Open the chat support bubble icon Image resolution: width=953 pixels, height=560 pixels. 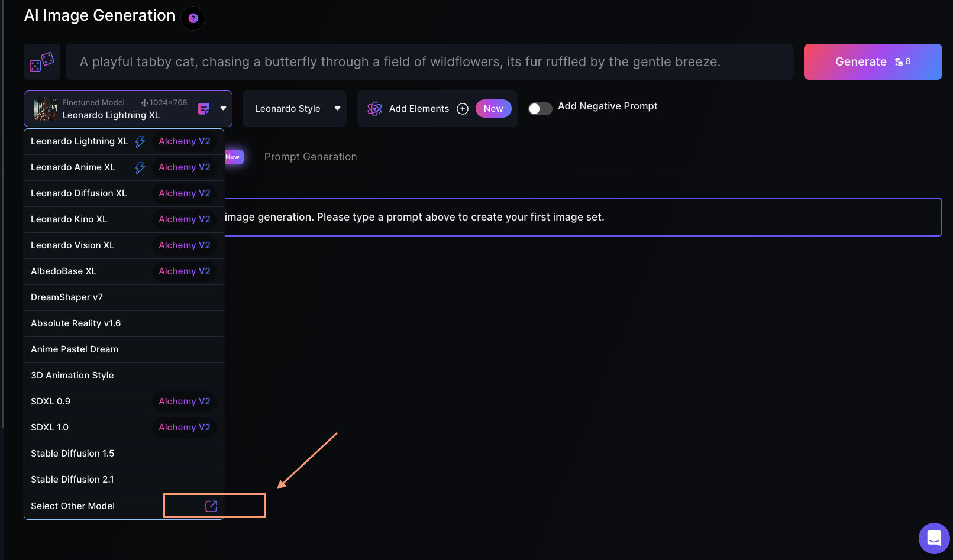933,538
